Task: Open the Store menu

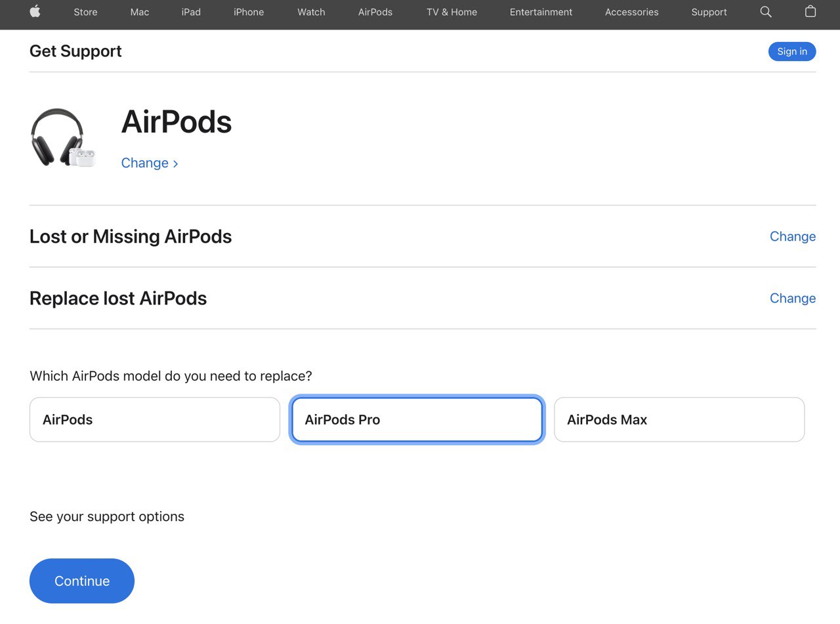Action: coord(85,12)
